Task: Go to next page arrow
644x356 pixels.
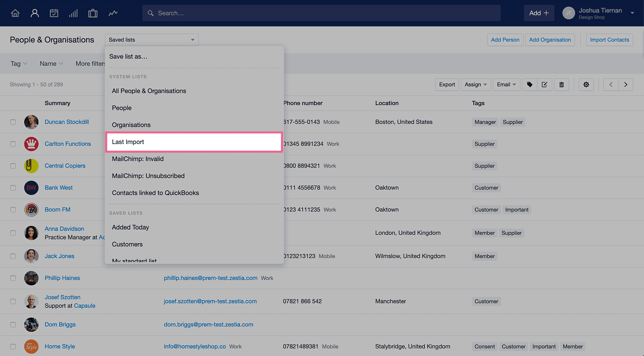Action: pos(626,85)
